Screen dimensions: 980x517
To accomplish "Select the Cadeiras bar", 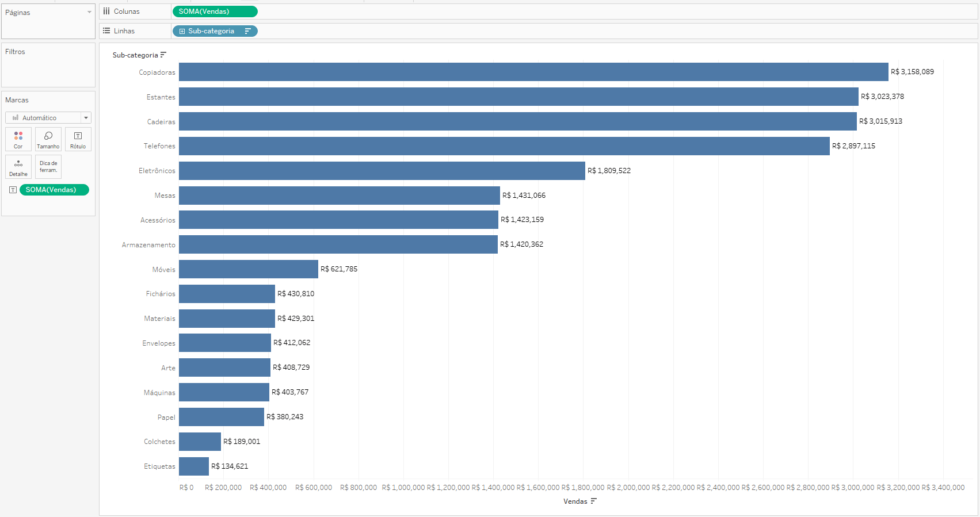I will click(x=518, y=121).
